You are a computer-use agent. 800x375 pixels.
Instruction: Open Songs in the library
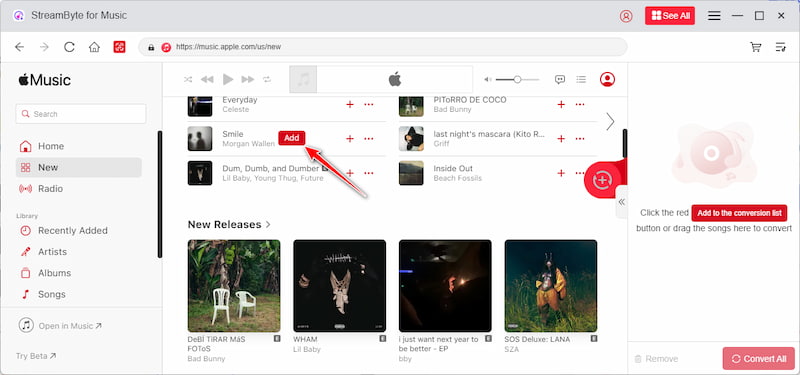tap(79, 294)
